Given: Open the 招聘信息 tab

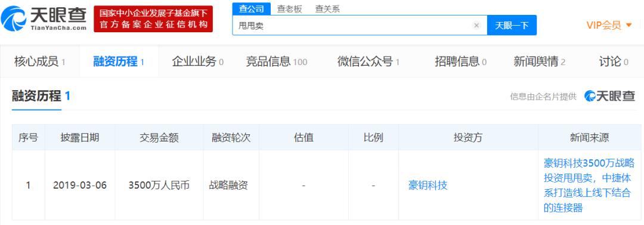Looking at the screenshot, I should [x=461, y=61].
